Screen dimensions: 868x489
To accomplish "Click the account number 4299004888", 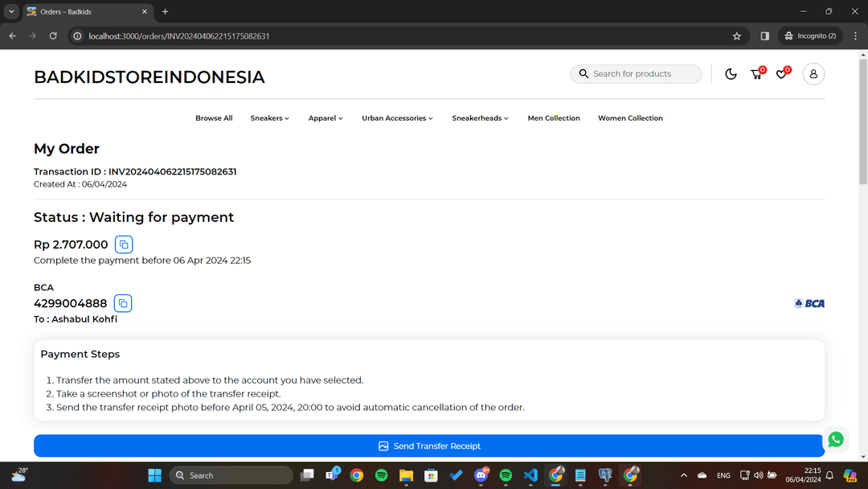I will [70, 303].
